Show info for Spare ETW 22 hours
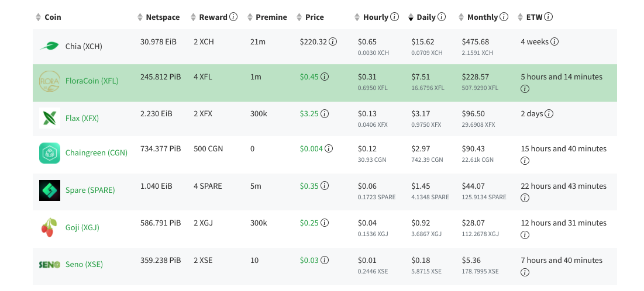The height and width of the screenshot is (291, 644). tap(525, 198)
